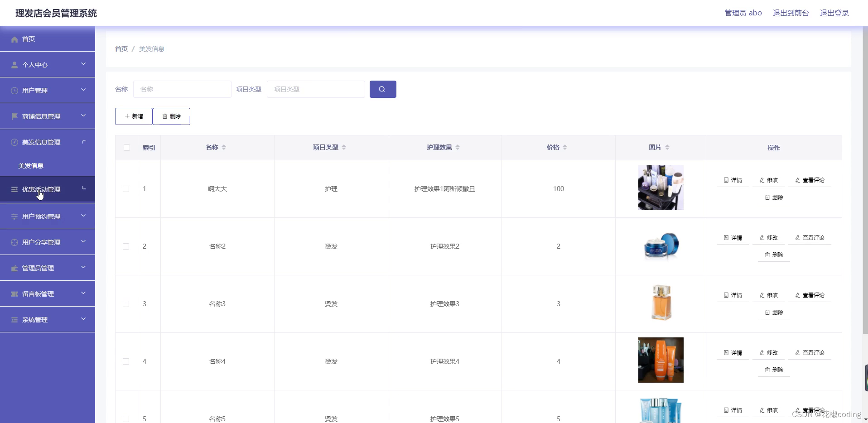Click the clock icon of 用户管理
The width and height of the screenshot is (868, 423).
pyautogui.click(x=14, y=91)
